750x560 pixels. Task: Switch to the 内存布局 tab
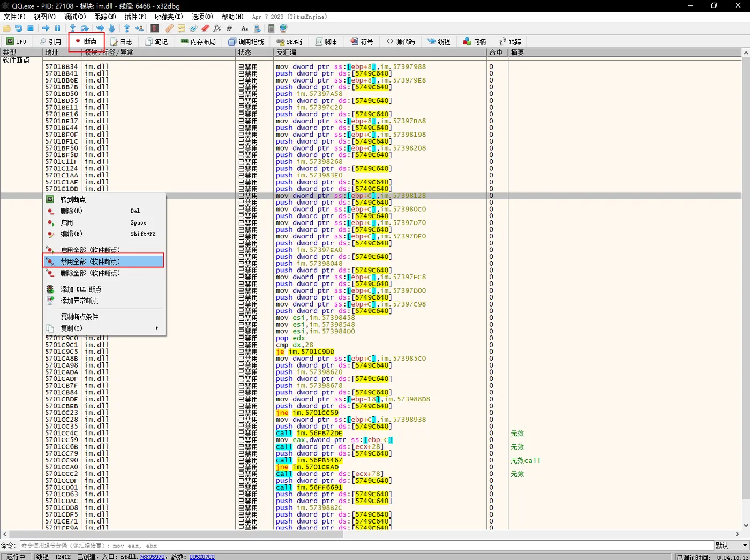click(198, 41)
